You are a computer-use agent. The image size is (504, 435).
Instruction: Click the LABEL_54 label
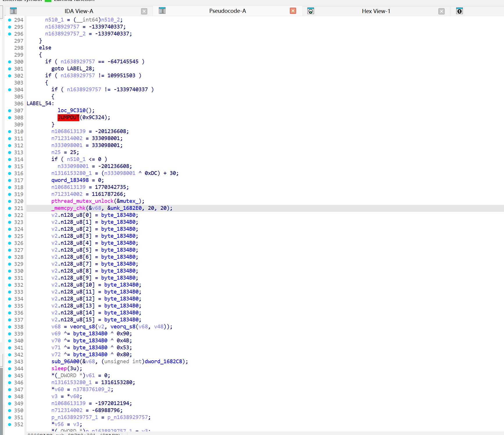coord(39,103)
